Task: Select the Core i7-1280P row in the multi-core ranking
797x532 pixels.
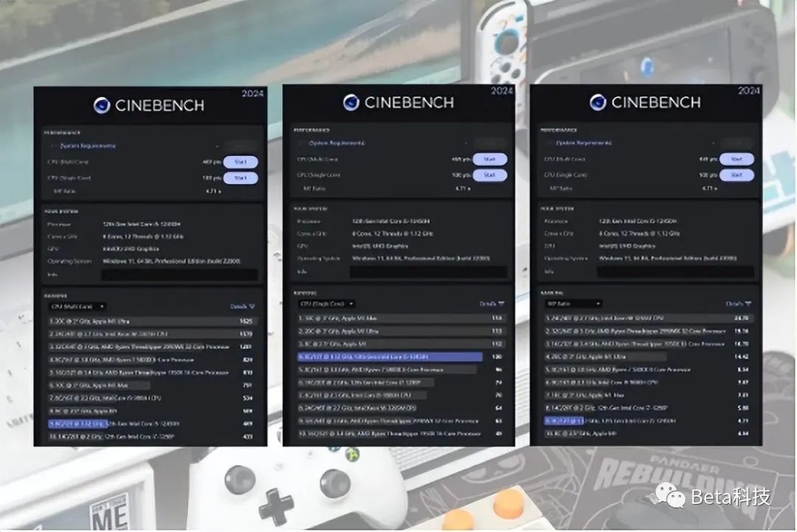Action: point(152,437)
